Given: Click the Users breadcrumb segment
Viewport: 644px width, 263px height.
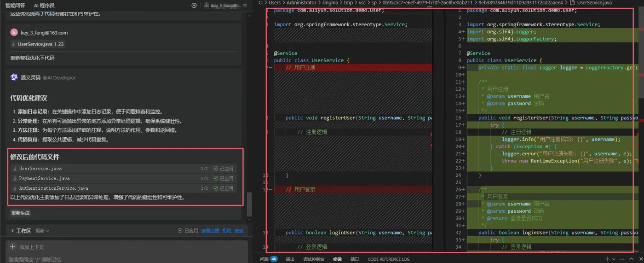Looking at the screenshot, I should 275,3.
